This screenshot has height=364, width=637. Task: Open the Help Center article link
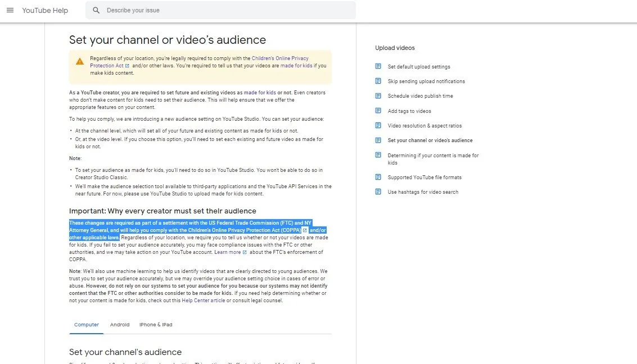(203, 301)
